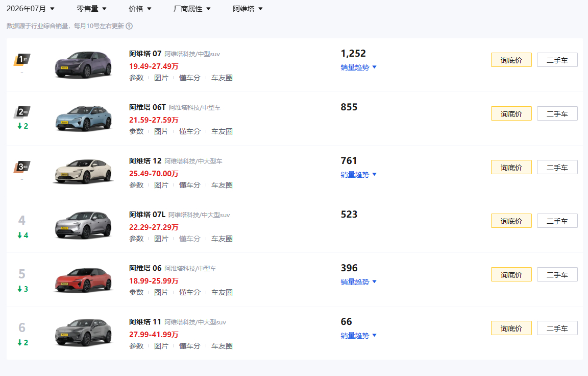588x376 pixels.
Task: Open the 阿维塔 brand dropdown
Action: 248,9
